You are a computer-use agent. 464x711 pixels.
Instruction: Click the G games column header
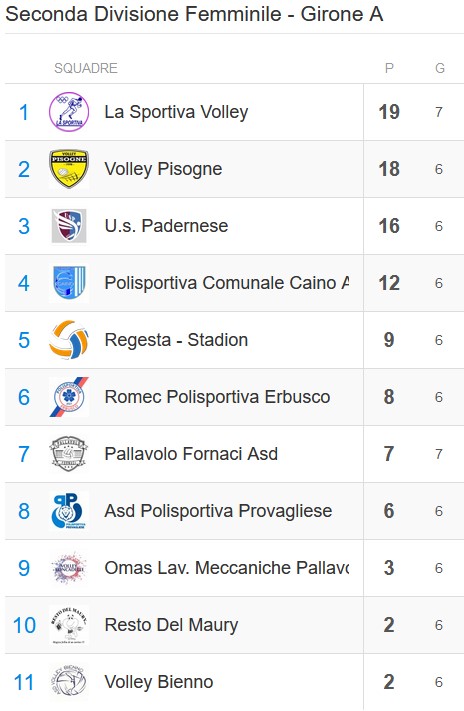(x=440, y=68)
